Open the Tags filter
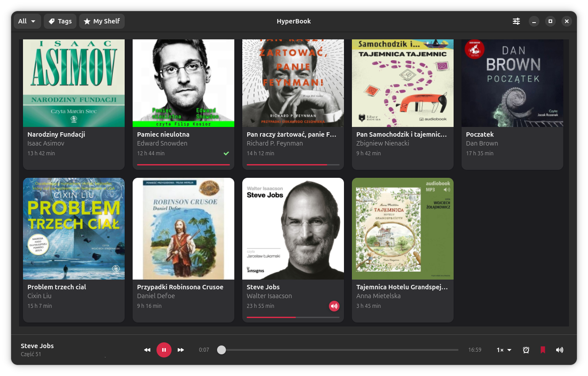The width and height of the screenshot is (588, 376). pyautogui.click(x=60, y=21)
